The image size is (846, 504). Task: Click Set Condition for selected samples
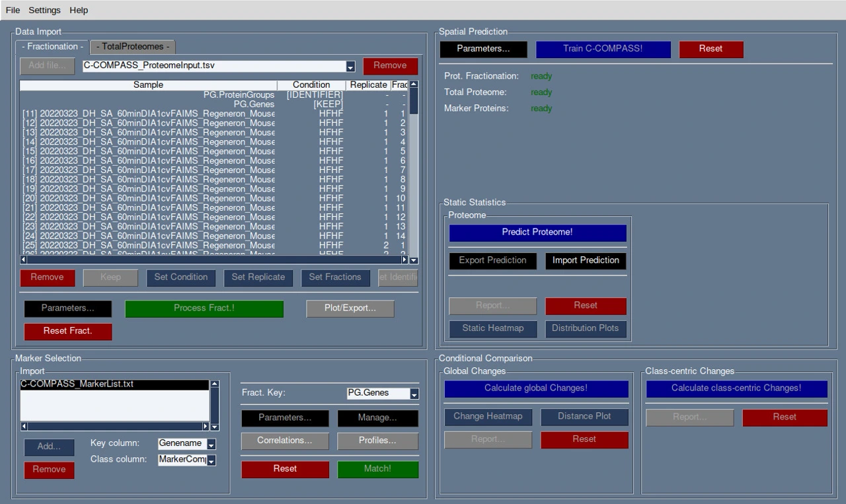(180, 277)
